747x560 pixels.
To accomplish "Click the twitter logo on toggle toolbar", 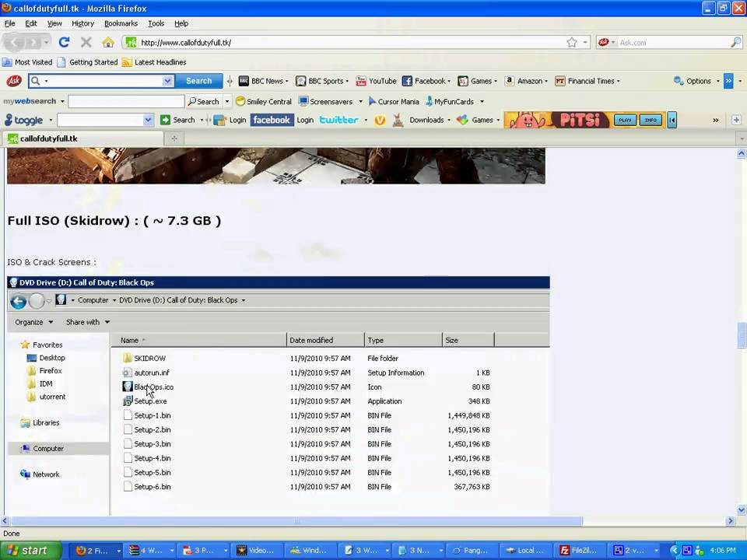I will (338, 120).
